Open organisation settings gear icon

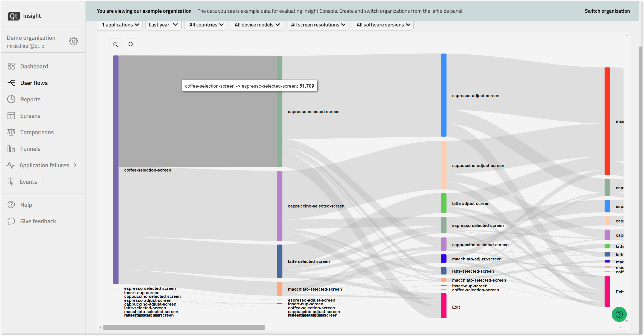coord(73,41)
